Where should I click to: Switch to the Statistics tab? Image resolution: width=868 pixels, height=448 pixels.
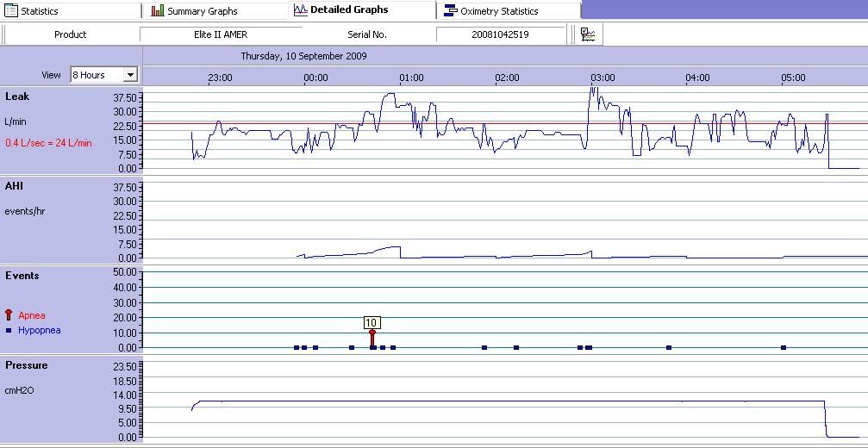39,11
